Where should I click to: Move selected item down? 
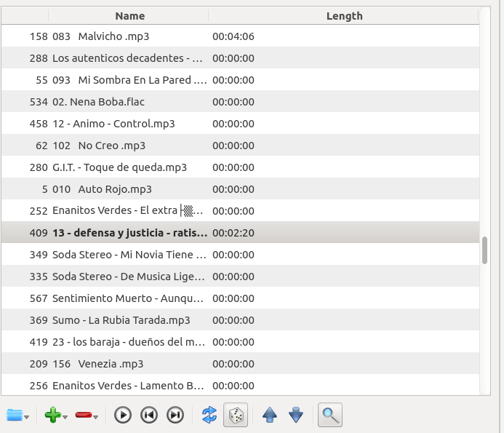(296, 415)
